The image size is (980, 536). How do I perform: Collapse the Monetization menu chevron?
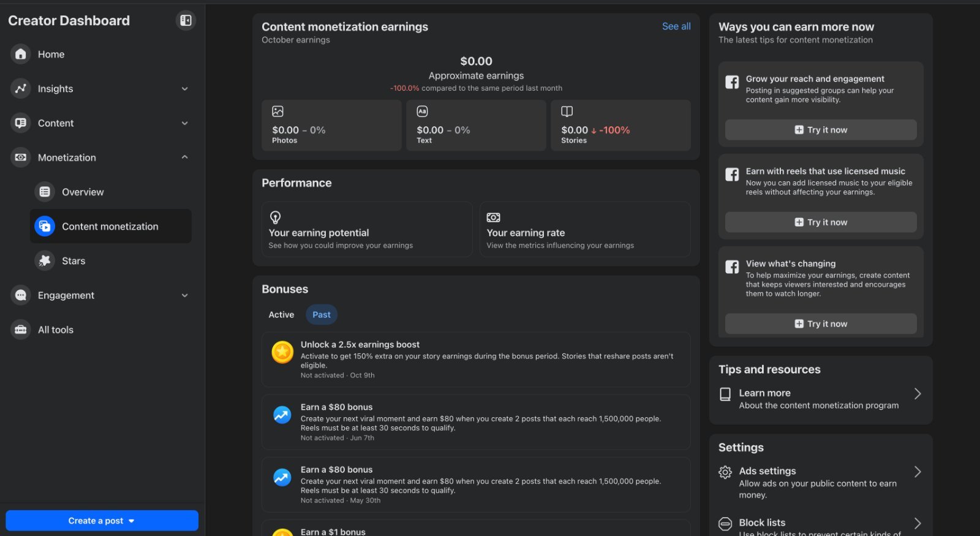click(x=185, y=157)
